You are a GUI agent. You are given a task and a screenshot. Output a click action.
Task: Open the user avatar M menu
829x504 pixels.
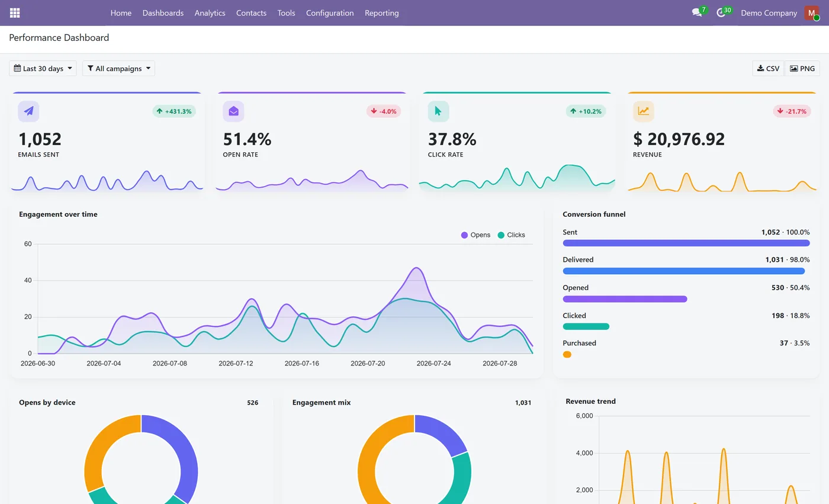pyautogui.click(x=811, y=13)
